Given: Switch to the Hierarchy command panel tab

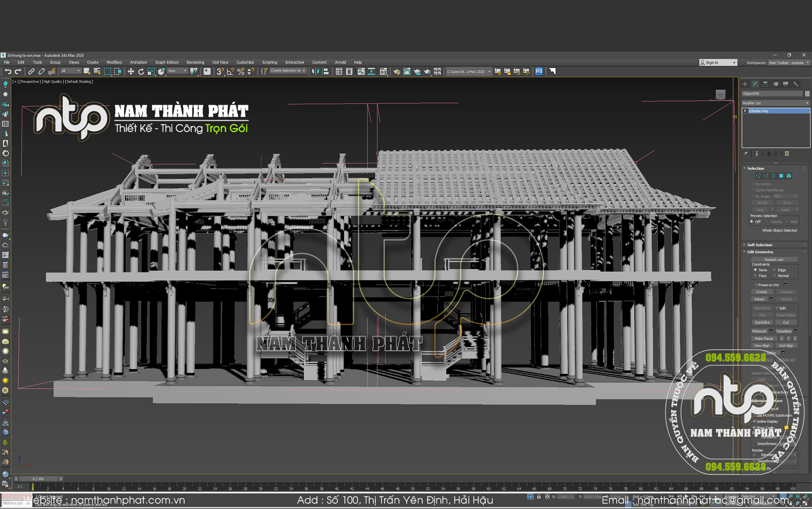Looking at the screenshot, I should [x=765, y=84].
